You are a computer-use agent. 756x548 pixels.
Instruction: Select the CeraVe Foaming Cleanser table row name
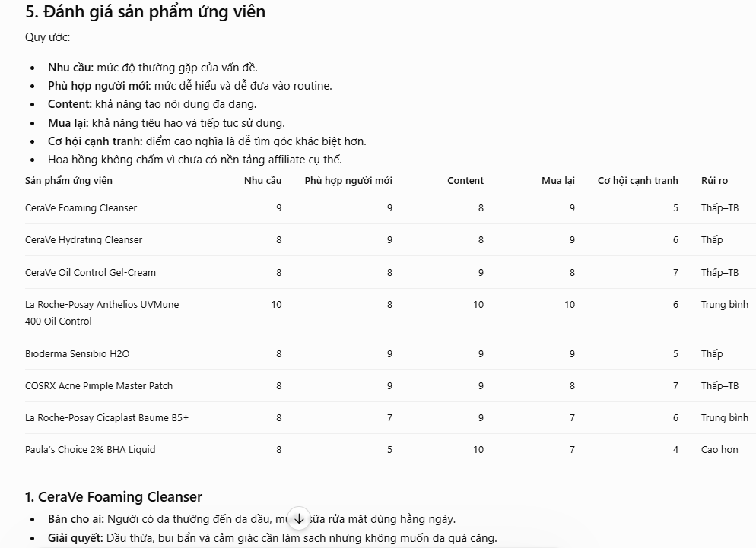click(81, 207)
